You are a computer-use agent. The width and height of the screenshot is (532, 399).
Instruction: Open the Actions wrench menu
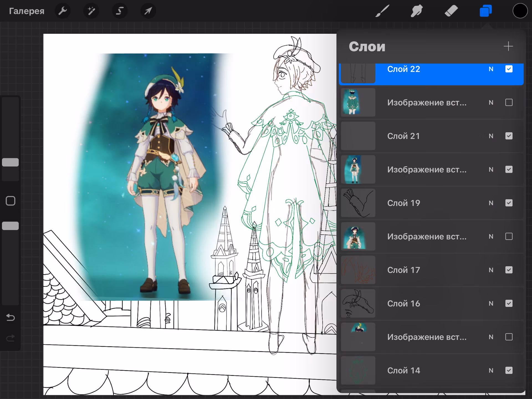(x=63, y=11)
